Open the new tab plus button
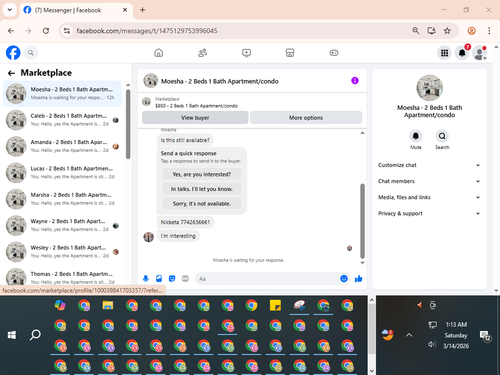 click(x=142, y=10)
